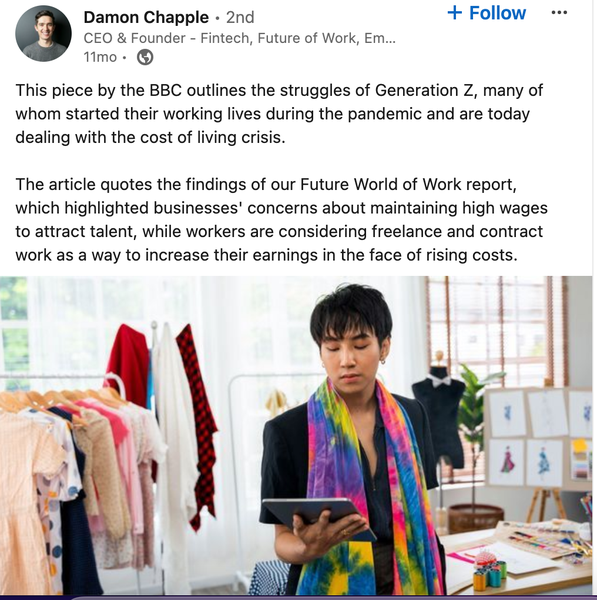This screenshot has height=600, width=597.
Task: Click the fashion sketches board in photo
Action: 540,436
